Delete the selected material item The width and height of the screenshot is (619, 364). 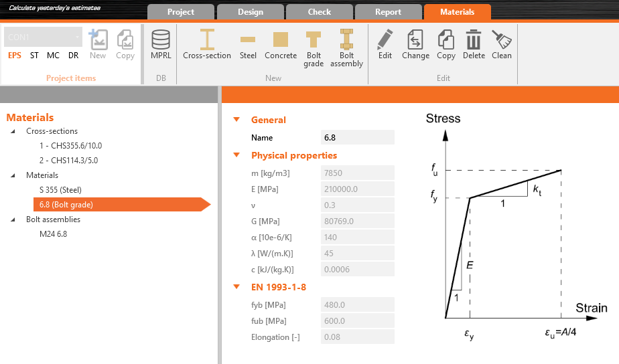(474, 45)
